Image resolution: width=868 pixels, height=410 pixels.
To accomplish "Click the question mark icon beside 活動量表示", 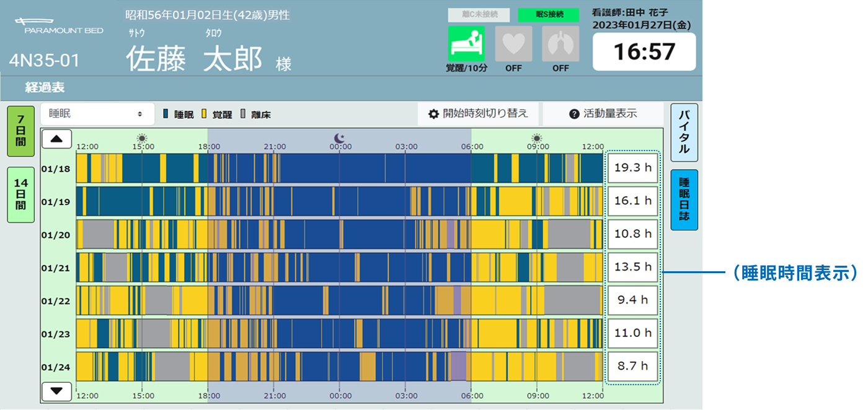I will click(x=573, y=114).
